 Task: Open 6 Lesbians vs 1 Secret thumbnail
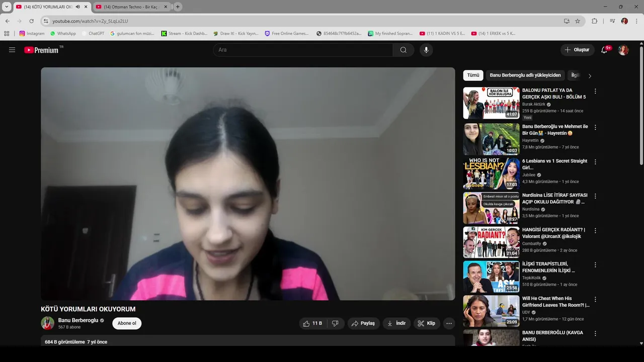tap(491, 173)
